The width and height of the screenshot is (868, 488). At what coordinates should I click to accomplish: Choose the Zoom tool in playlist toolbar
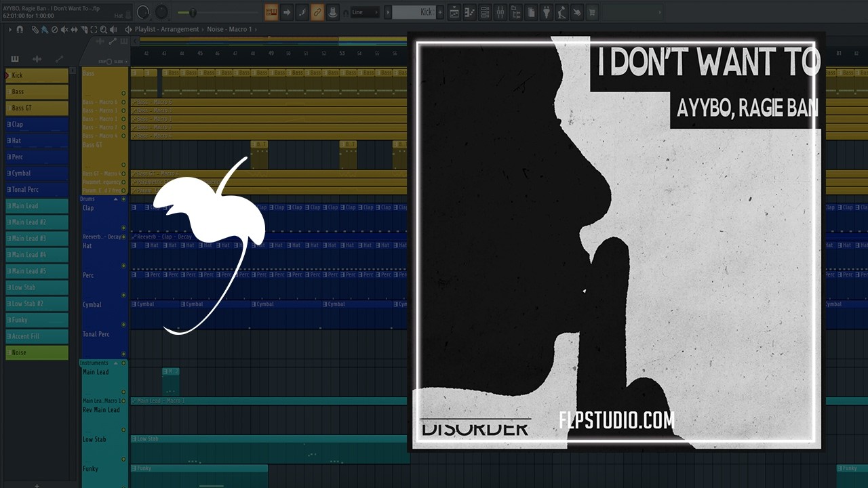(x=103, y=30)
